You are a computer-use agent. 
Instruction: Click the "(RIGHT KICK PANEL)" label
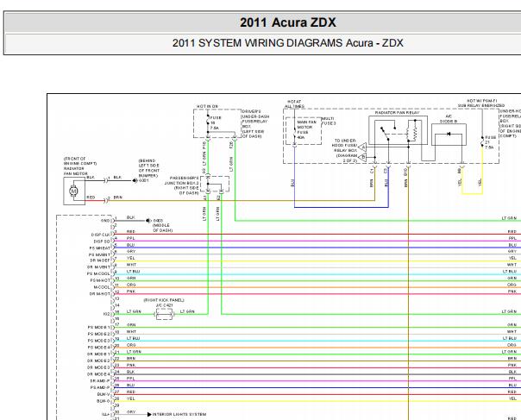pos(164,300)
